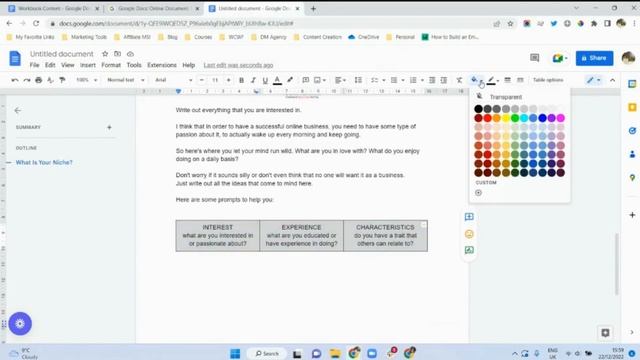Open the numbered list dropdown

pyautogui.click(x=422, y=80)
